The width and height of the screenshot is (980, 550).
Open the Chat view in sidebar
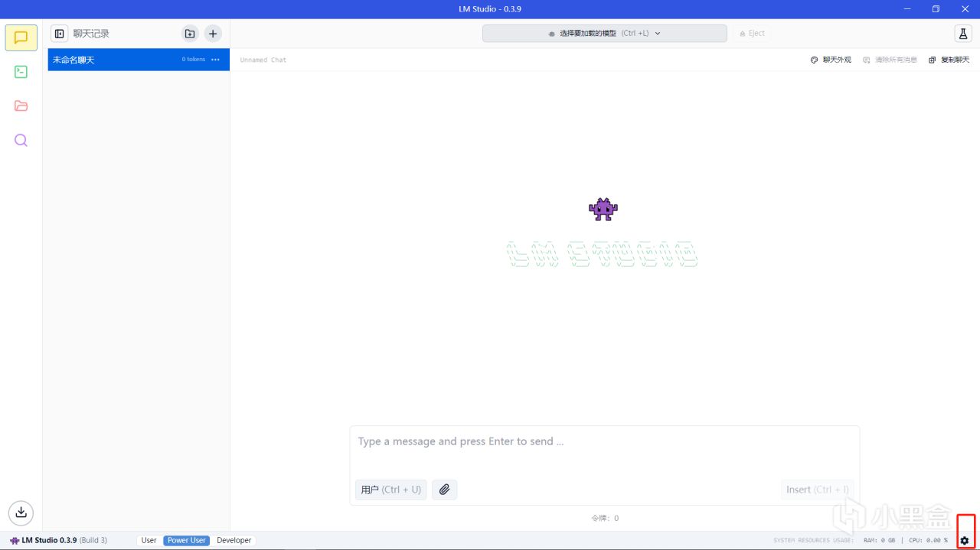coord(21,37)
